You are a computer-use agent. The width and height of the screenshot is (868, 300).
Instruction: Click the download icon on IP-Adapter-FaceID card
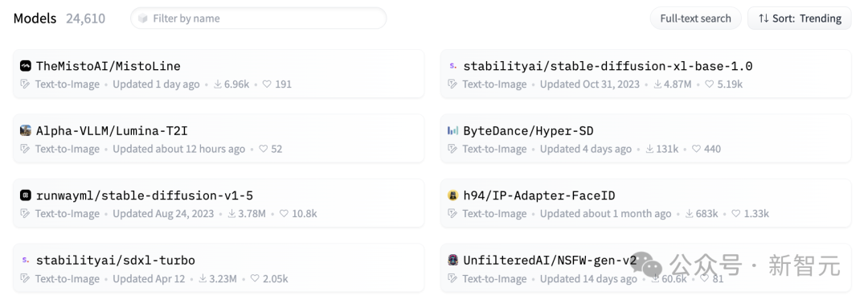click(x=690, y=214)
